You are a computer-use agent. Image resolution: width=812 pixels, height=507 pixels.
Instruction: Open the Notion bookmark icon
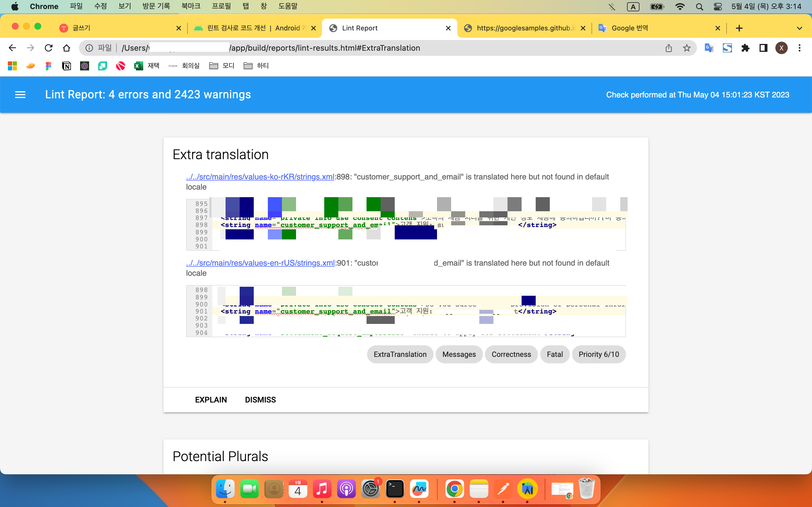click(67, 66)
